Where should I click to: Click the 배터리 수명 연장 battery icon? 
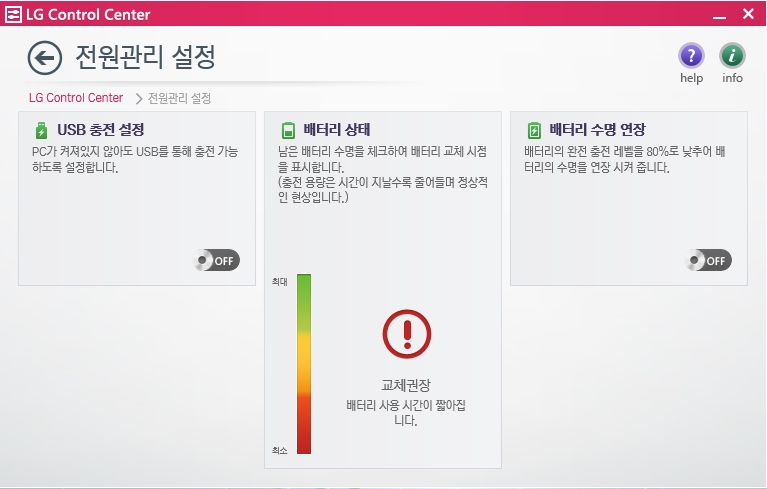534,130
